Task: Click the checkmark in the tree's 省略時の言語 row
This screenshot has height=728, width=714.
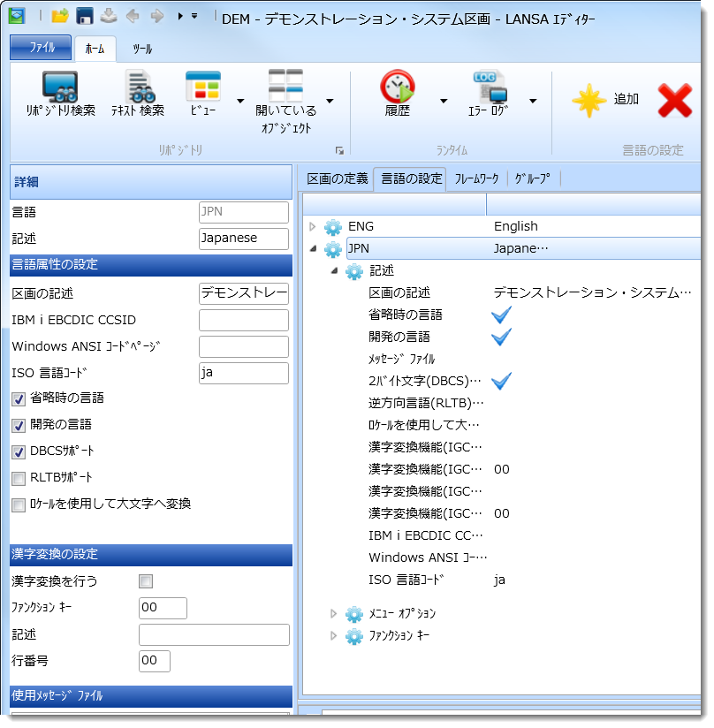Action: click(501, 315)
